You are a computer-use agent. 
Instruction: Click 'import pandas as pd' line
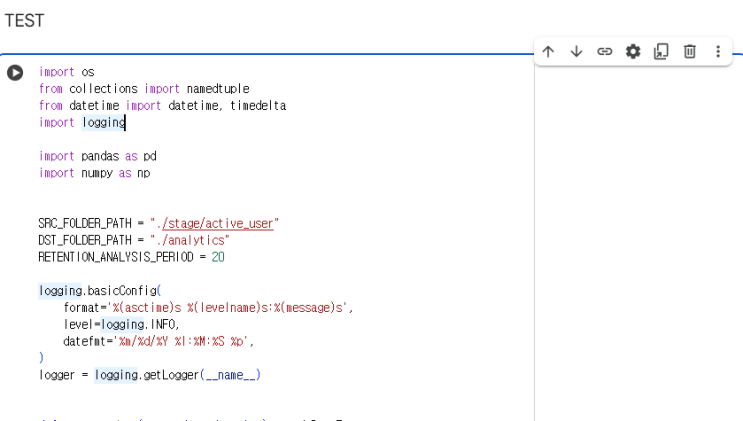(98, 156)
